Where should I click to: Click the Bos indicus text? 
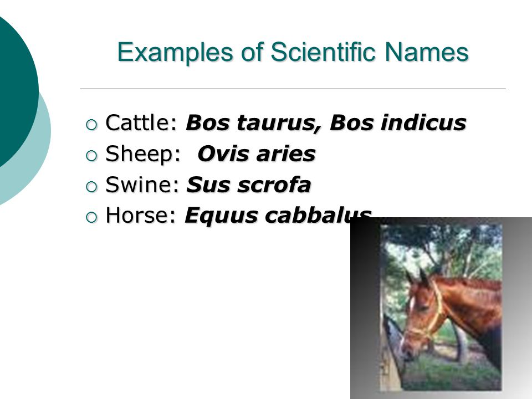[398, 122]
